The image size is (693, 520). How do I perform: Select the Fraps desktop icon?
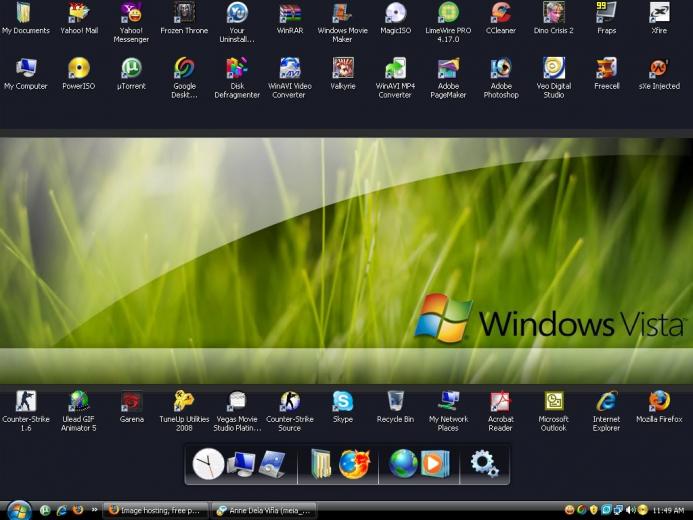(x=606, y=19)
